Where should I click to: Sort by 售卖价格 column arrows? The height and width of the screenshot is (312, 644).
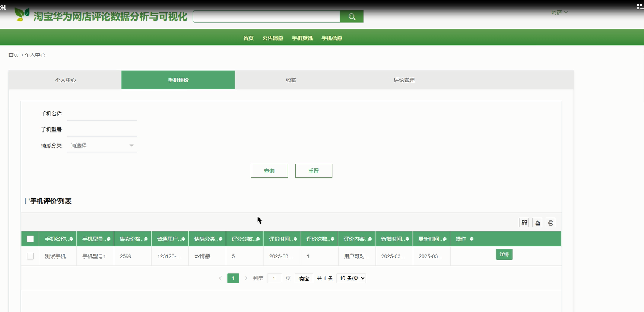[x=146, y=239]
